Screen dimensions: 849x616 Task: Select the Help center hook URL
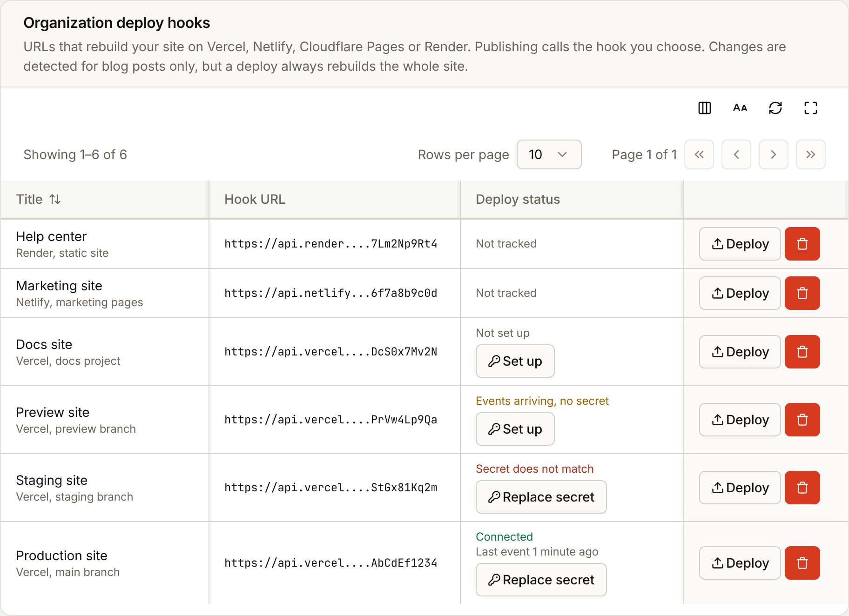point(331,244)
